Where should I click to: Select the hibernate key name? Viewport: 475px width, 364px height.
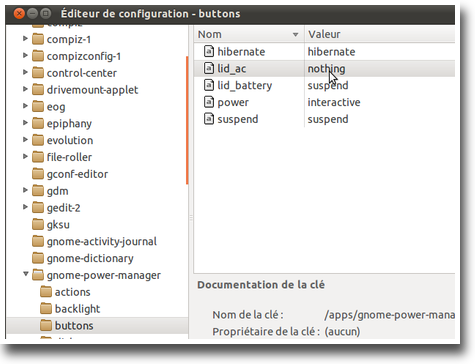(241, 52)
